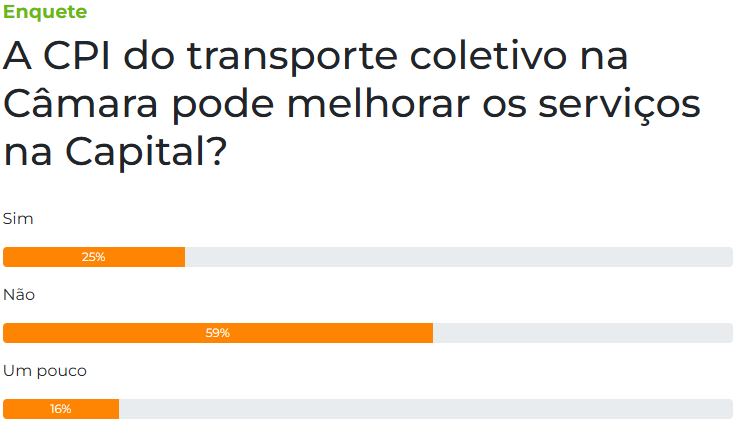Click the orange 59% filled bar
The height and width of the screenshot is (423, 742).
point(218,333)
